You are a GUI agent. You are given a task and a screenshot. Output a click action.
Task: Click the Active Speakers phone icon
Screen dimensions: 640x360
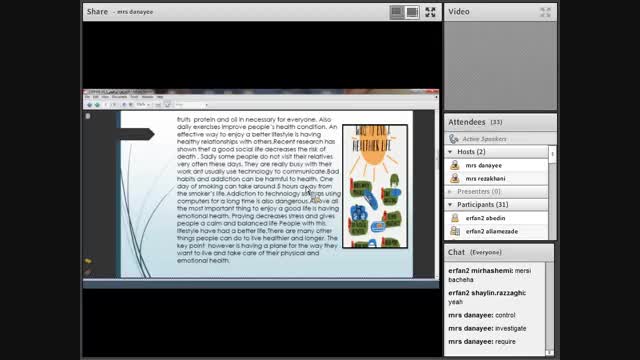(x=453, y=139)
